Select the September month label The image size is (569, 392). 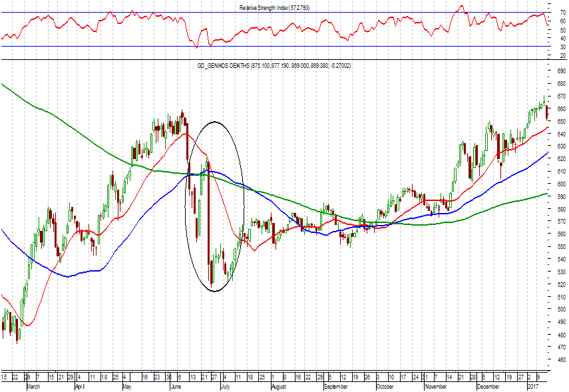(x=335, y=387)
